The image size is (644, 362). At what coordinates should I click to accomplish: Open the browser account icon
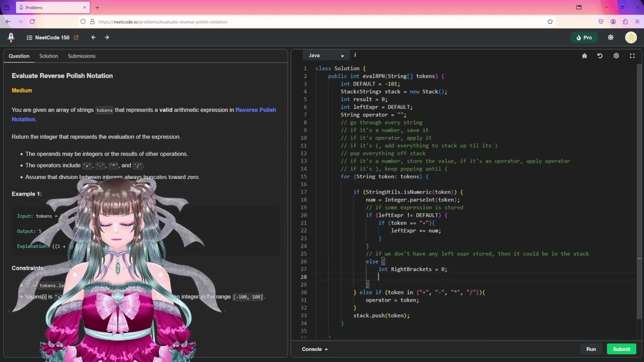pyautogui.click(x=613, y=22)
